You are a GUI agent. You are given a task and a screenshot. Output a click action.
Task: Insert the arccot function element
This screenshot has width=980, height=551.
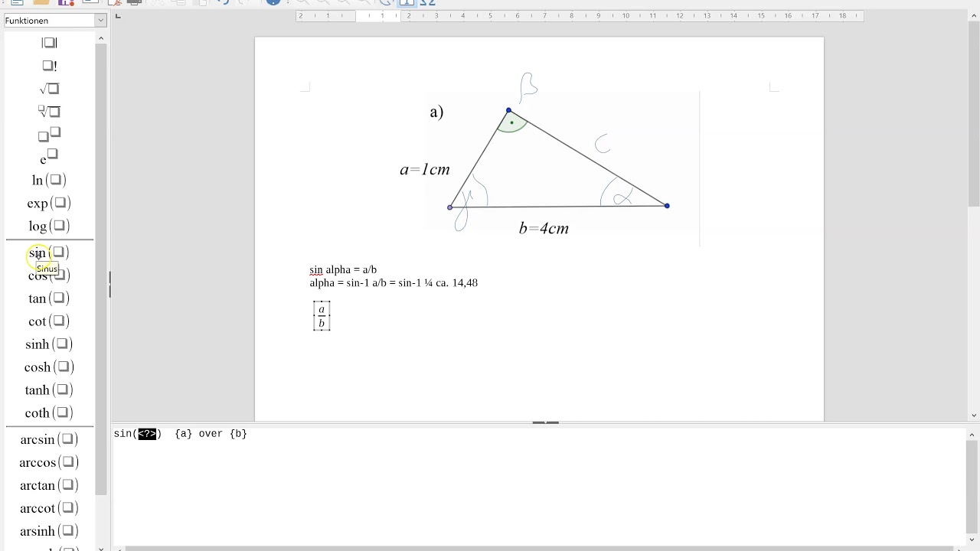pos(49,508)
